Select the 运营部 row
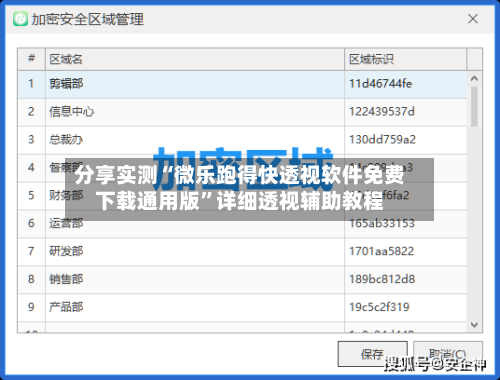500x380 pixels. [242, 224]
